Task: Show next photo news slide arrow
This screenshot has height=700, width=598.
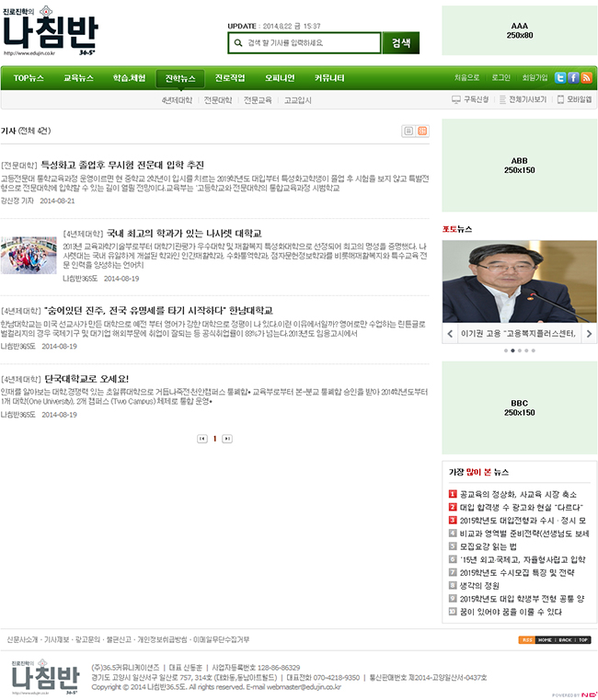Action: point(589,334)
